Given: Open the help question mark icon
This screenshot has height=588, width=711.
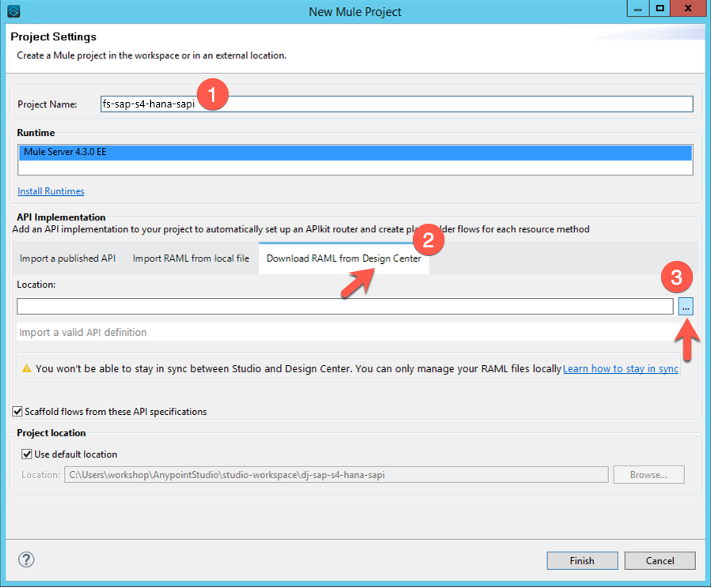Looking at the screenshot, I should tap(26, 560).
